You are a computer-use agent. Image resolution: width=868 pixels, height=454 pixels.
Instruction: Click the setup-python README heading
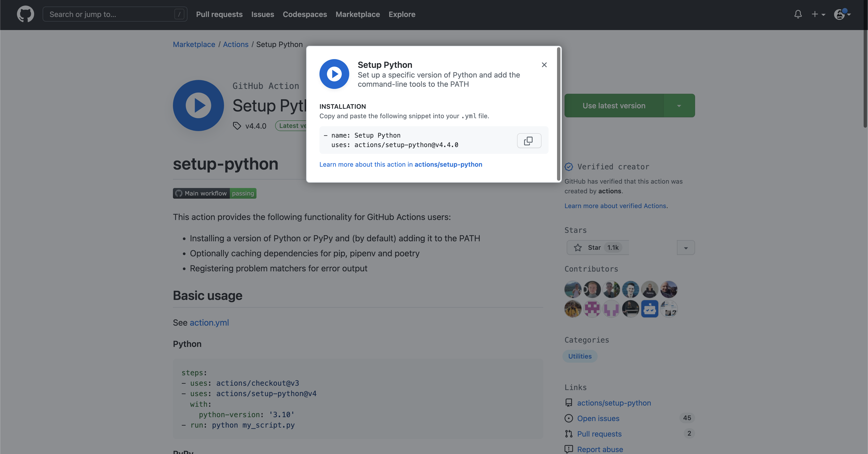225,164
